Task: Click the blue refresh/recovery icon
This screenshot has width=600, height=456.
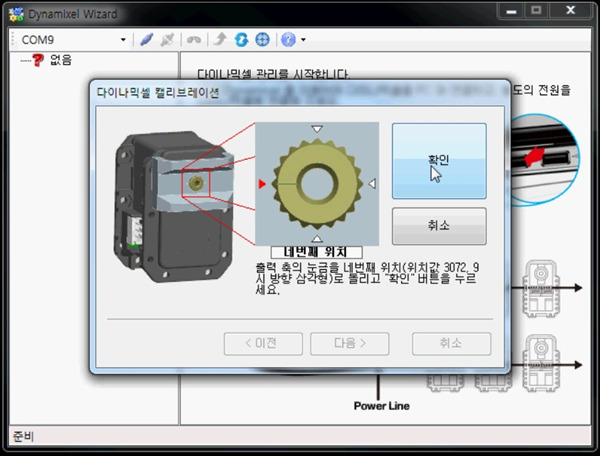Action: point(241,40)
